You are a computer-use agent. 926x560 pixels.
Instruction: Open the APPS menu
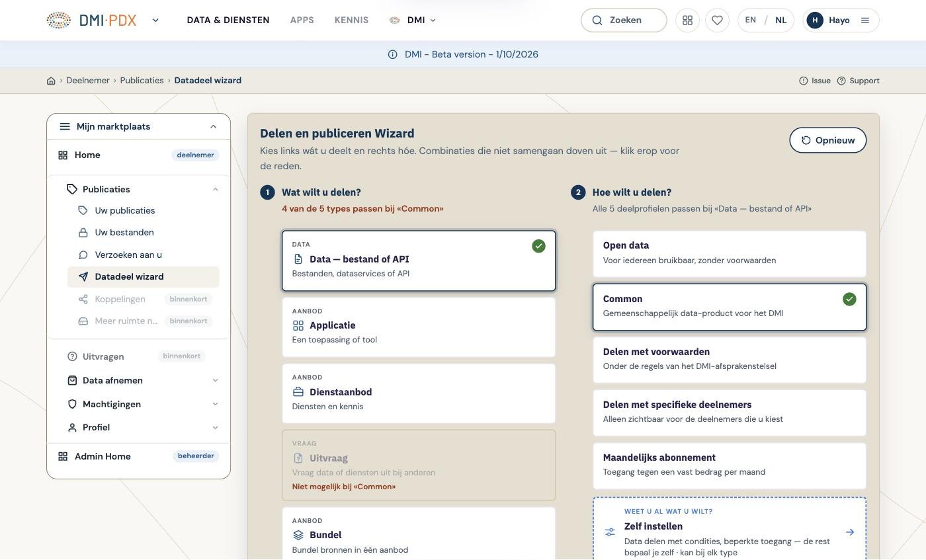[302, 20]
